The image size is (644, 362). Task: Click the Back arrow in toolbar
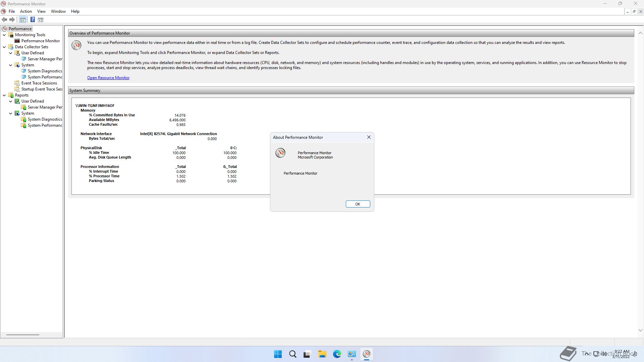[x=4, y=20]
